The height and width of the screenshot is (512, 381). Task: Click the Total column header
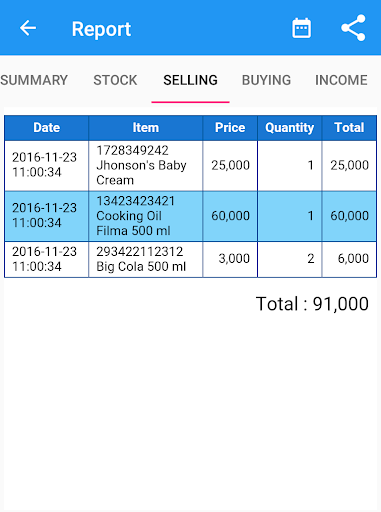pyautogui.click(x=349, y=128)
